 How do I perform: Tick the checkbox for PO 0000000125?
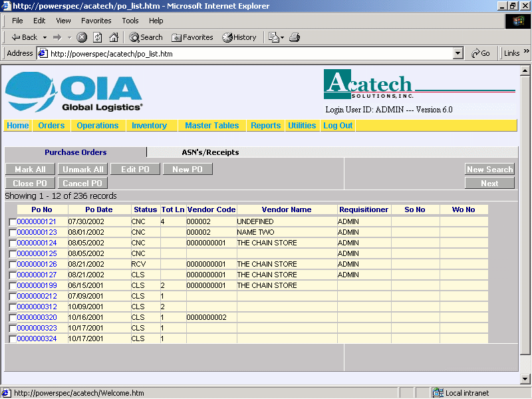pos(13,254)
